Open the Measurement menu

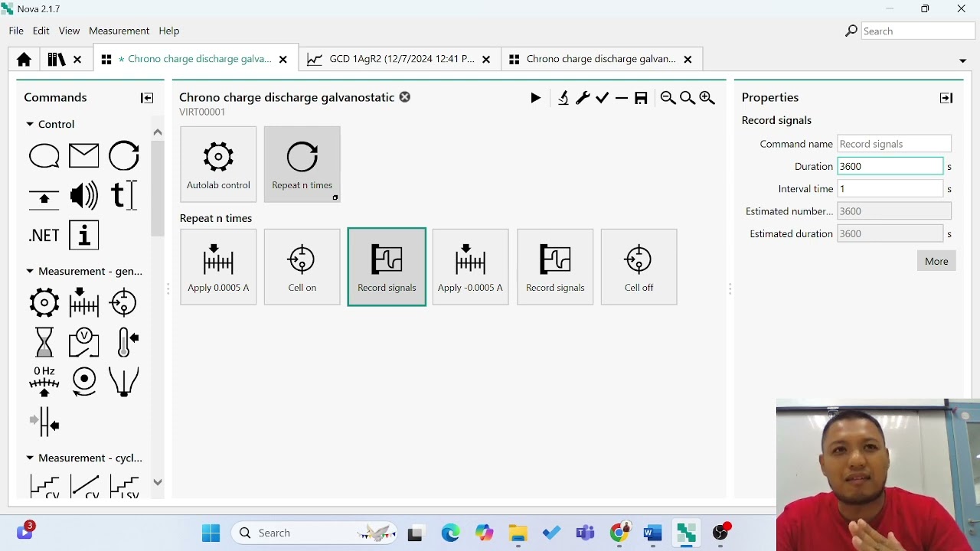119,31
